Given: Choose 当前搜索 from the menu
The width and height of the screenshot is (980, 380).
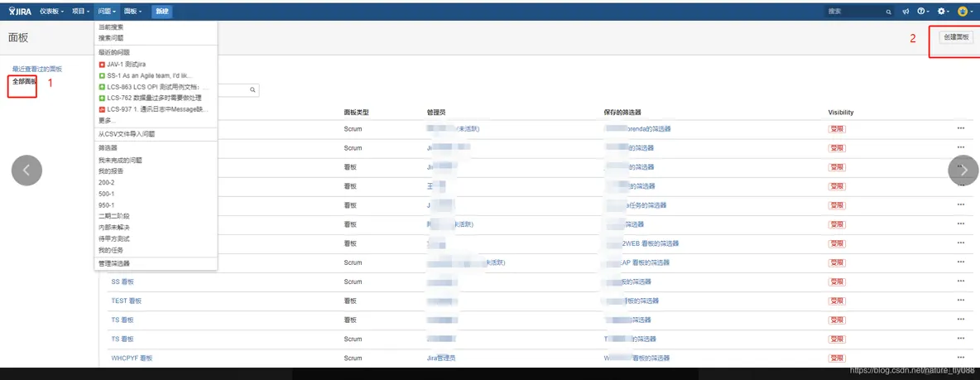Looking at the screenshot, I should click(x=111, y=27).
